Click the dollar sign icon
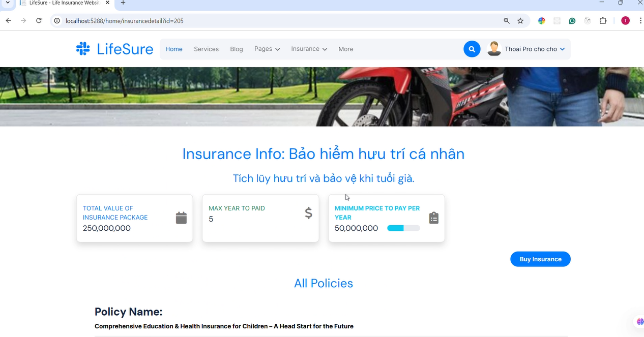The image size is (644, 337). [308, 213]
